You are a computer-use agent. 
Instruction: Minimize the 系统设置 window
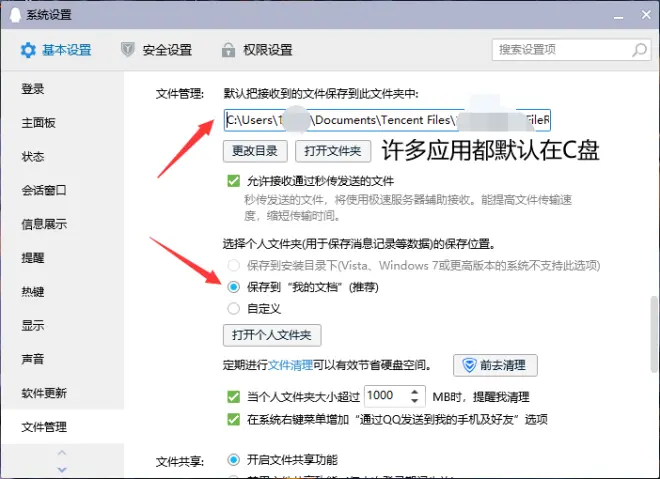click(x=618, y=16)
